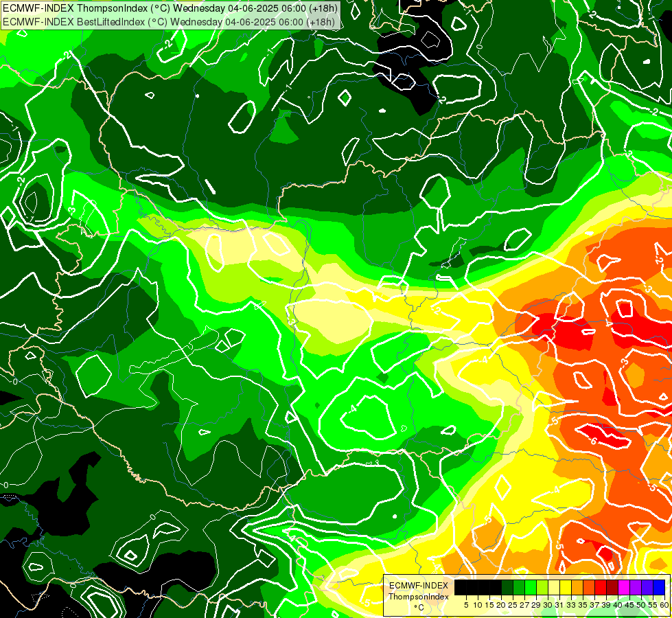Viewport: 672px width, 618px height.
Task: Click the light orange 33–35 legend swatch
Action: coord(577,587)
